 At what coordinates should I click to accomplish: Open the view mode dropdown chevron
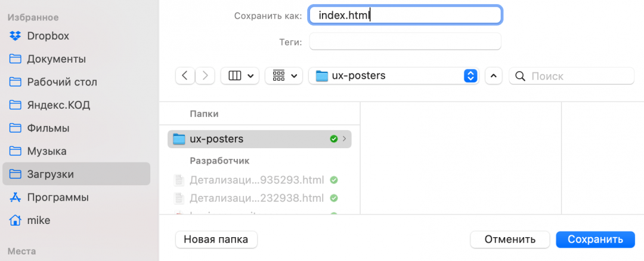click(x=250, y=76)
